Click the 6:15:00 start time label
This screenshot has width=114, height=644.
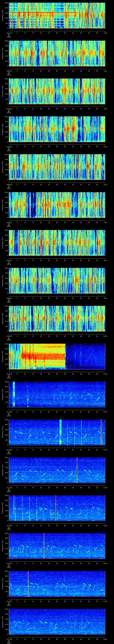pos(9,564)
